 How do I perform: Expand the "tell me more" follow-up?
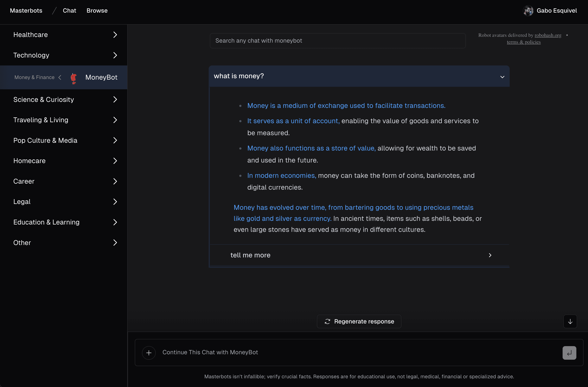[x=490, y=255]
